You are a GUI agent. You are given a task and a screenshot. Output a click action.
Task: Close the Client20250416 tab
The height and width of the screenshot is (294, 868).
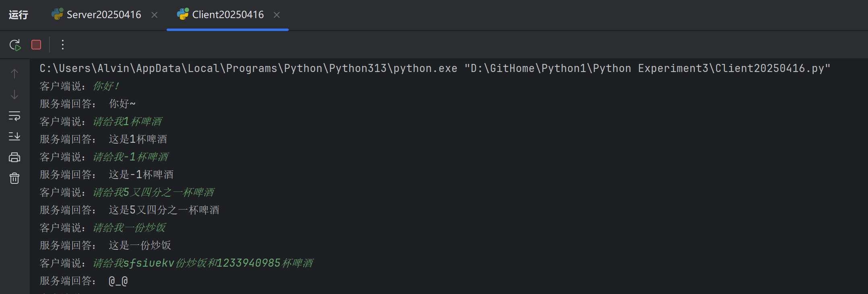[x=277, y=15]
